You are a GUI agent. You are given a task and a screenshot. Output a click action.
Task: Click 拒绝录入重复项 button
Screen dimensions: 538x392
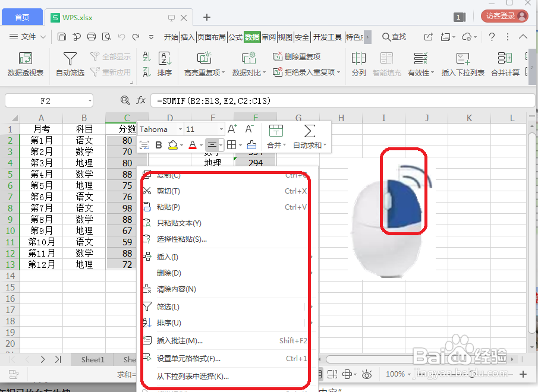[x=306, y=72]
